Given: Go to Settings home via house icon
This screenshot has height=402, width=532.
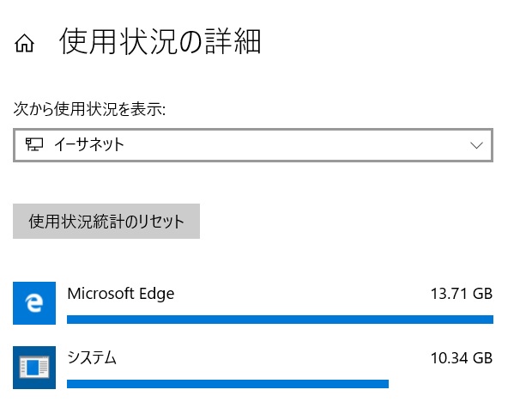Looking at the screenshot, I should point(24,43).
